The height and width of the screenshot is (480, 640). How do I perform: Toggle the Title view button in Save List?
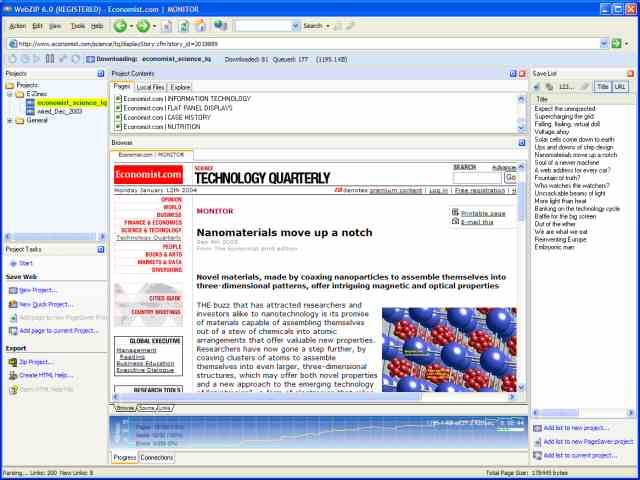click(602, 87)
